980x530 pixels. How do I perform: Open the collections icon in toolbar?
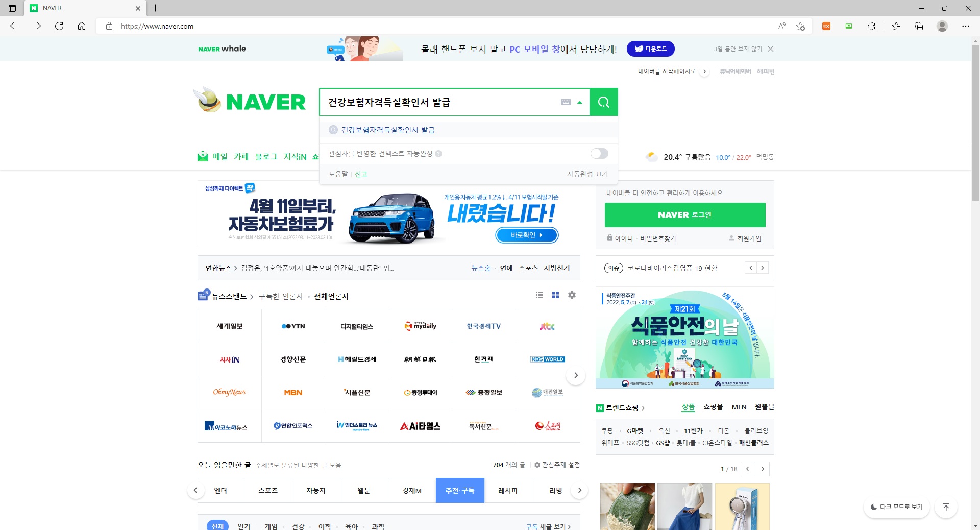[919, 26]
